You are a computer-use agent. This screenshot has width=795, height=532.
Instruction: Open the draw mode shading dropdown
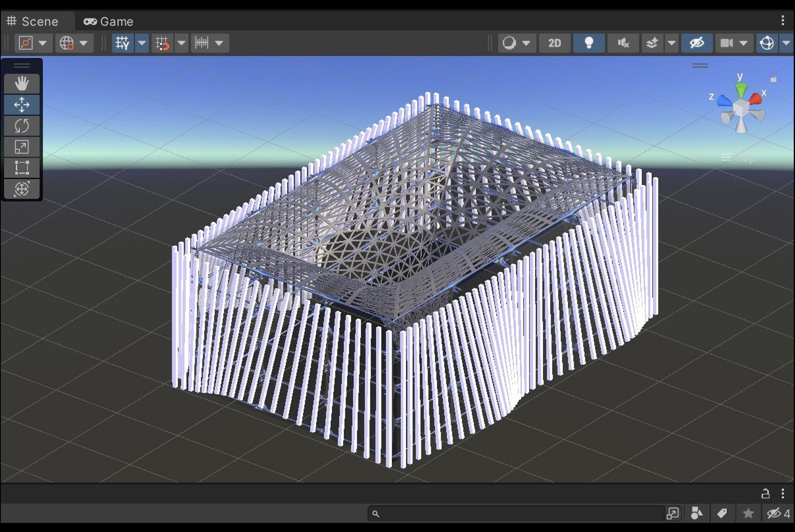pos(526,43)
